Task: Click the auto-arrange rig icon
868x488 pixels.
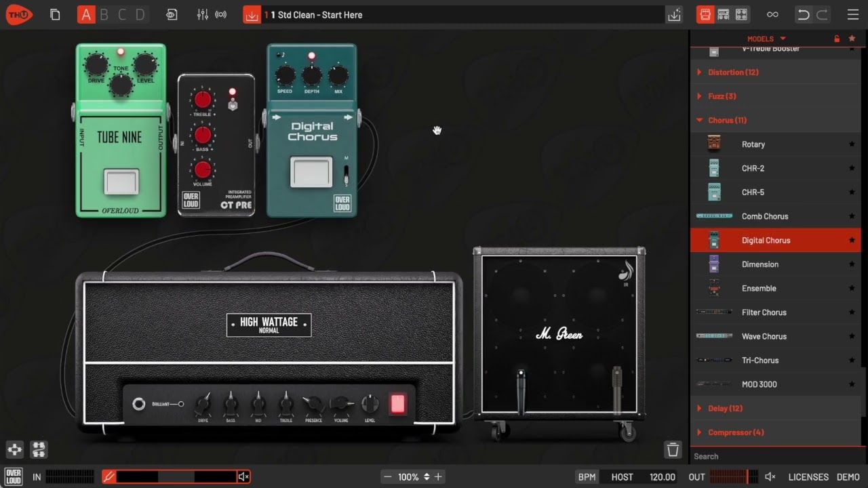Action: (x=39, y=449)
